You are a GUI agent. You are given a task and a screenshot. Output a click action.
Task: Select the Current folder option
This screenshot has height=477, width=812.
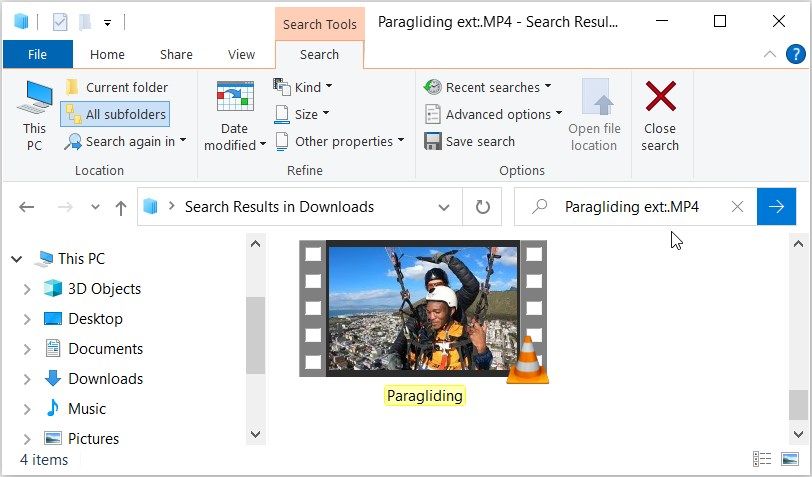tap(116, 87)
